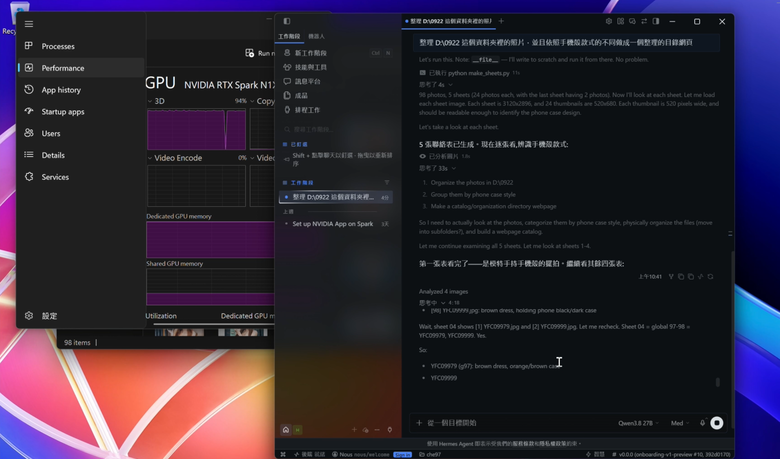Click the chat bubbles icon in title bar
780x459 pixels.
click(632, 21)
